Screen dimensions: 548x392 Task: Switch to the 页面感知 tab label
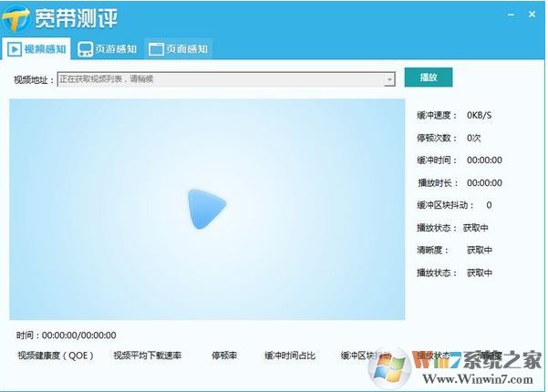click(x=186, y=49)
